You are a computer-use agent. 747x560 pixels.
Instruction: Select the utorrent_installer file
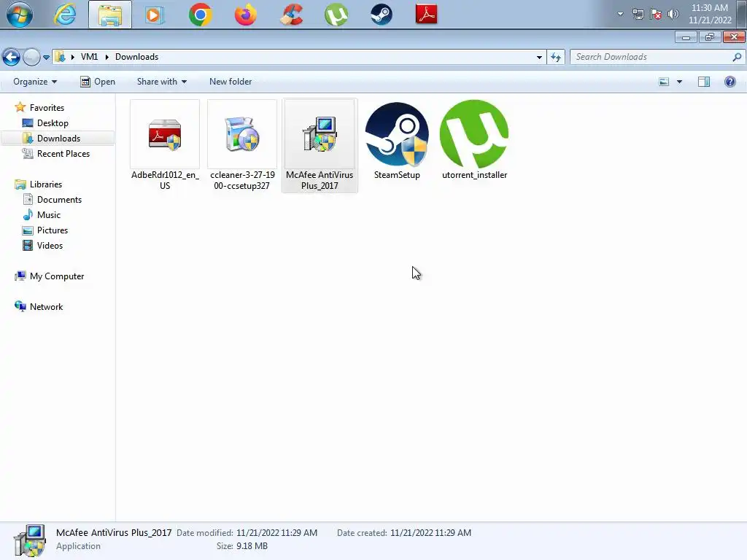[474, 141]
